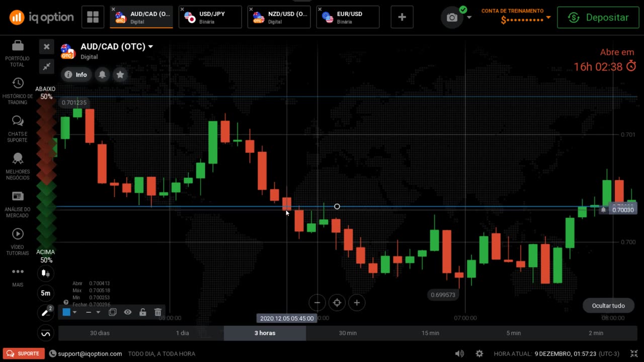Toggle sound speaker icon

[459, 353]
